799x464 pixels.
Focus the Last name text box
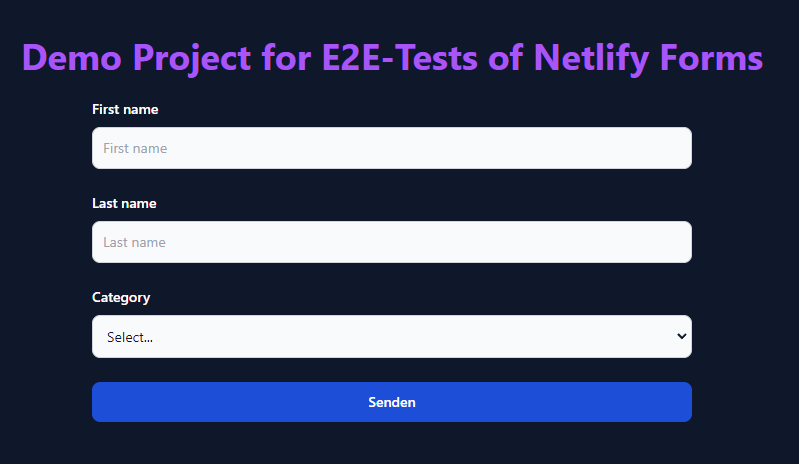pos(391,242)
